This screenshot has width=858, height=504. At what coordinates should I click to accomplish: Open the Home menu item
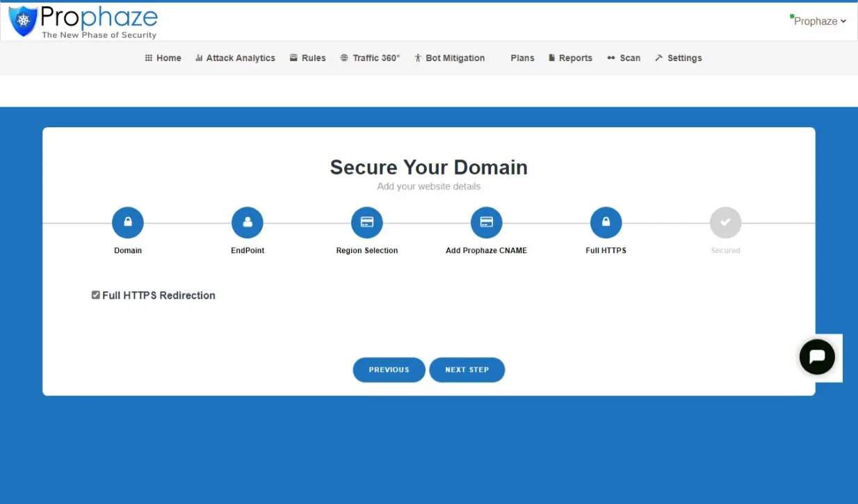coord(163,58)
